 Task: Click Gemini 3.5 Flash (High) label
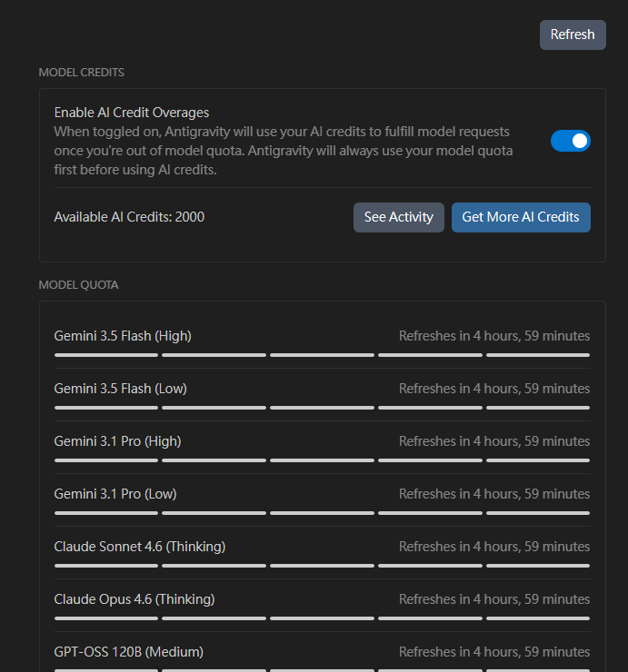pyautogui.click(x=123, y=336)
